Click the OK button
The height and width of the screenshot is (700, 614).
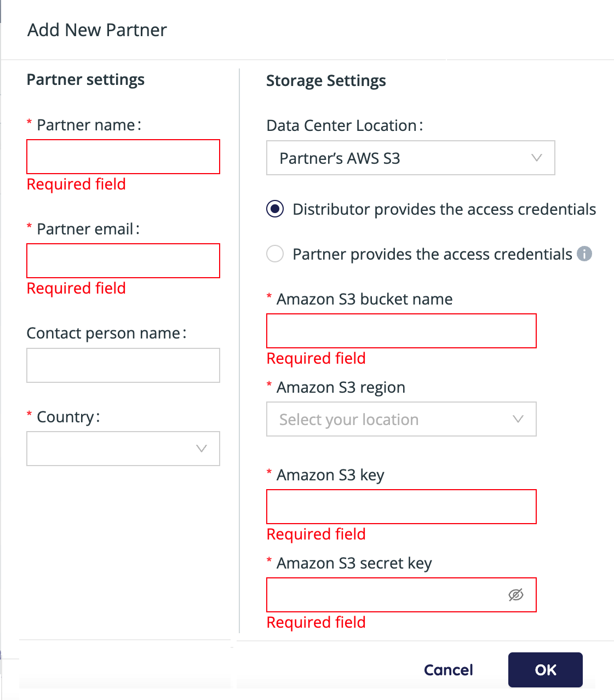[546, 670]
